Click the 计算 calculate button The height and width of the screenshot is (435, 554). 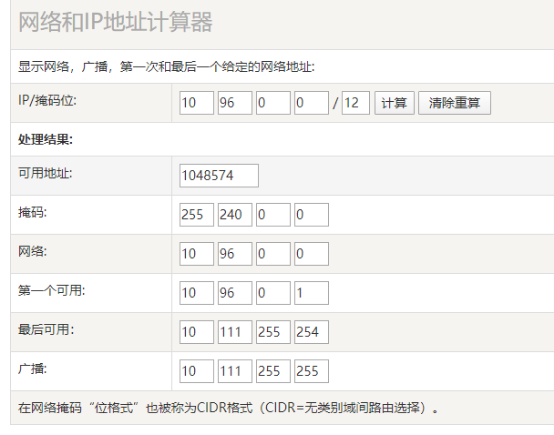pyautogui.click(x=394, y=103)
